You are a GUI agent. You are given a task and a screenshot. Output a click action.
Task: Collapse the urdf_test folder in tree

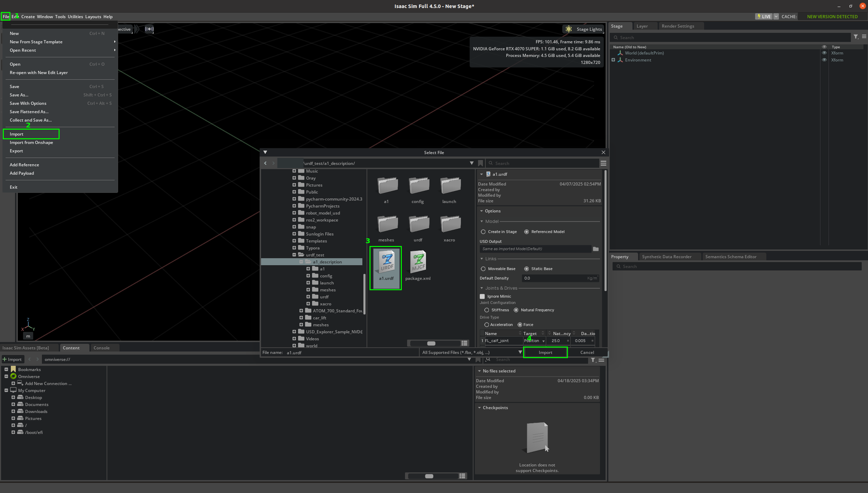point(294,255)
